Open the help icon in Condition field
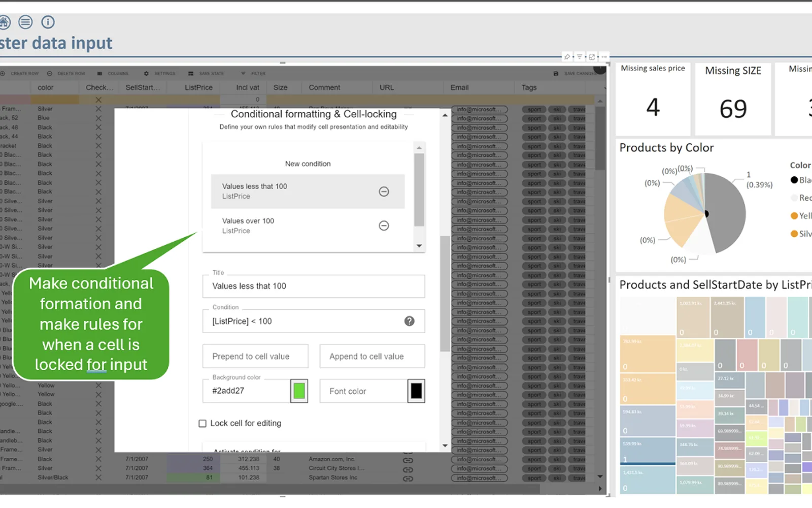The width and height of the screenshot is (812, 508). tap(410, 321)
